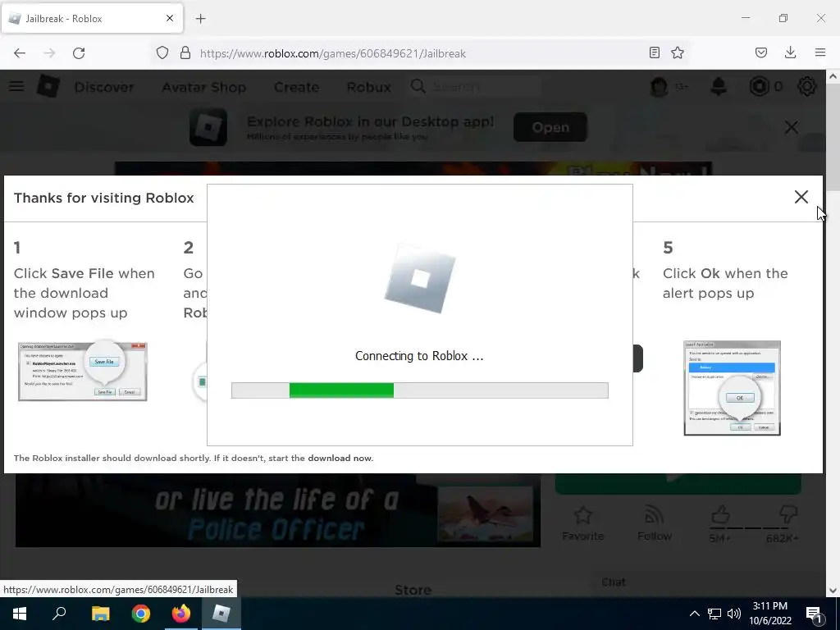Click the Roblox app in taskbar
The width and height of the screenshot is (840, 630).
point(221,614)
